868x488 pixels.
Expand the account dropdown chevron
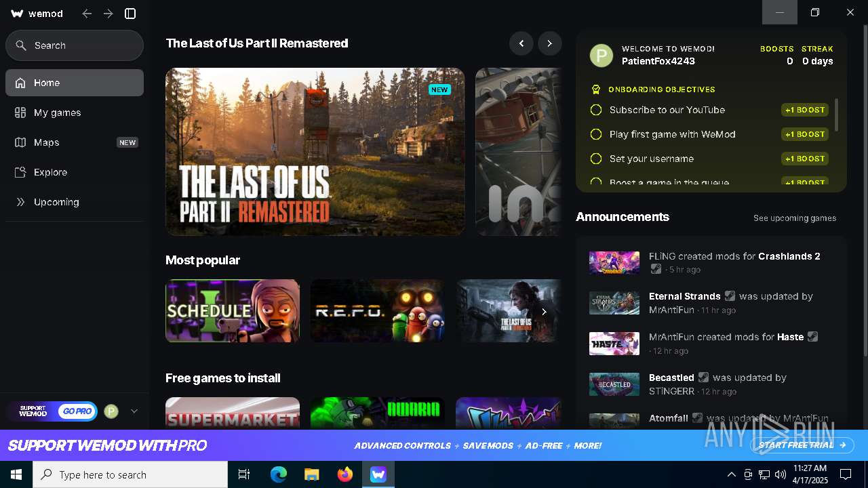(x=134, y=411)
